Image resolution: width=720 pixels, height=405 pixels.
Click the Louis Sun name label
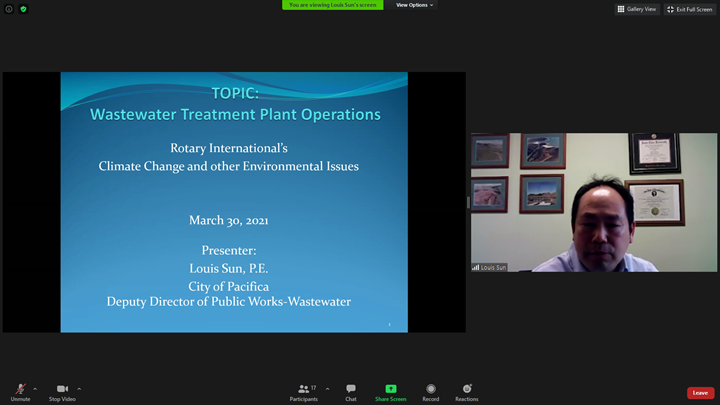[x=489, y=267]
